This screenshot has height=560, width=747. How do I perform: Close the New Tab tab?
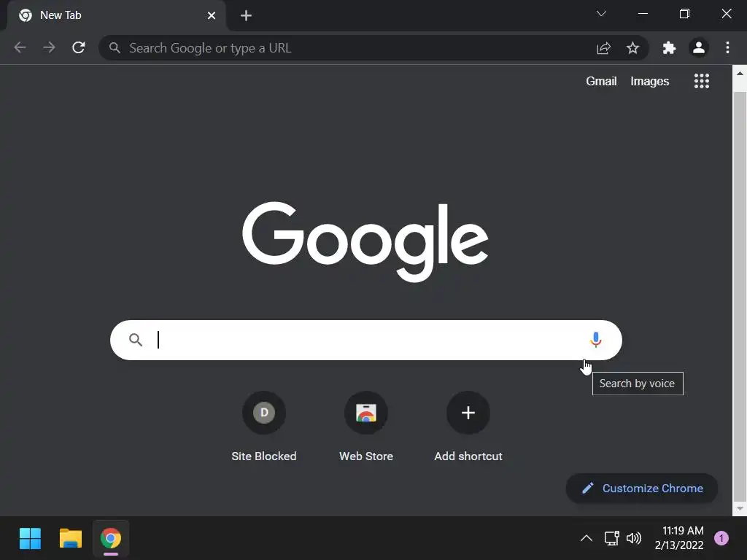(212, 16)
